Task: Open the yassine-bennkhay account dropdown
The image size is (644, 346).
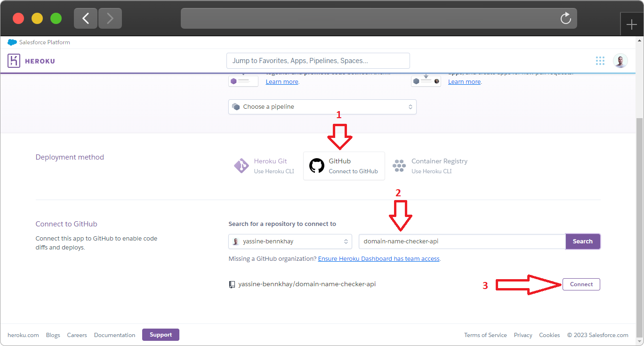Action: click(x=290, y=241)
